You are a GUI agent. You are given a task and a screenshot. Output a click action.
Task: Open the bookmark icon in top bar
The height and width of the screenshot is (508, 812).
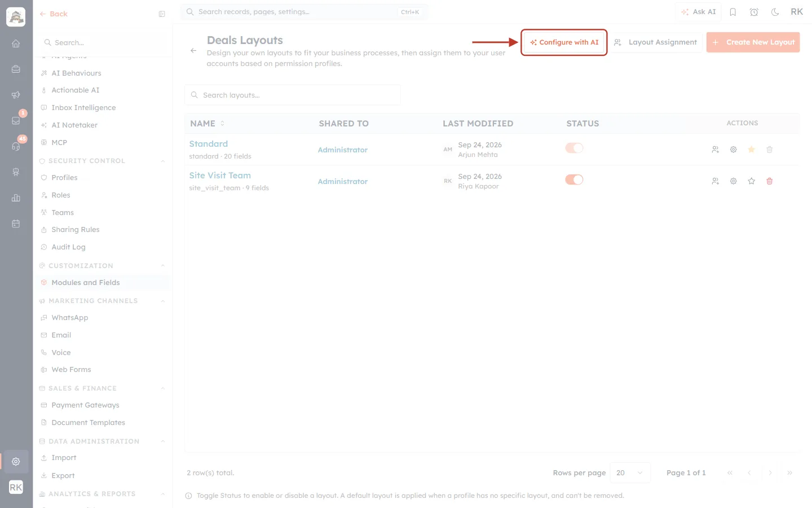(x=733, y=12)
